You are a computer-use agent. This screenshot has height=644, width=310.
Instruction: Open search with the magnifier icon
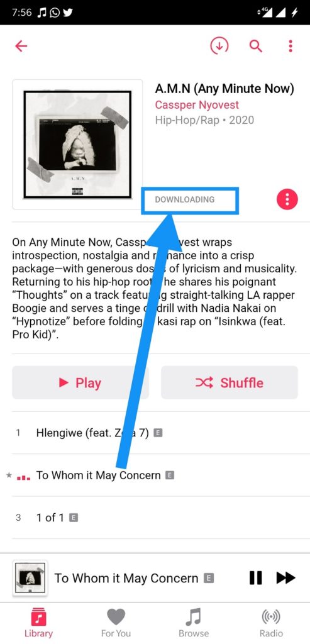(256, 46)
